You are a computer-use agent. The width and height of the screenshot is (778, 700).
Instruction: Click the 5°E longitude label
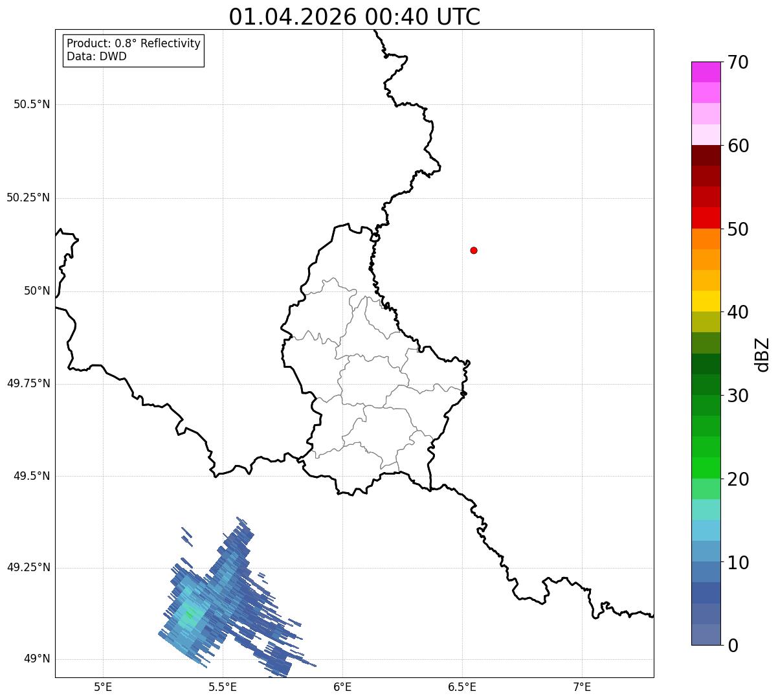103,686
